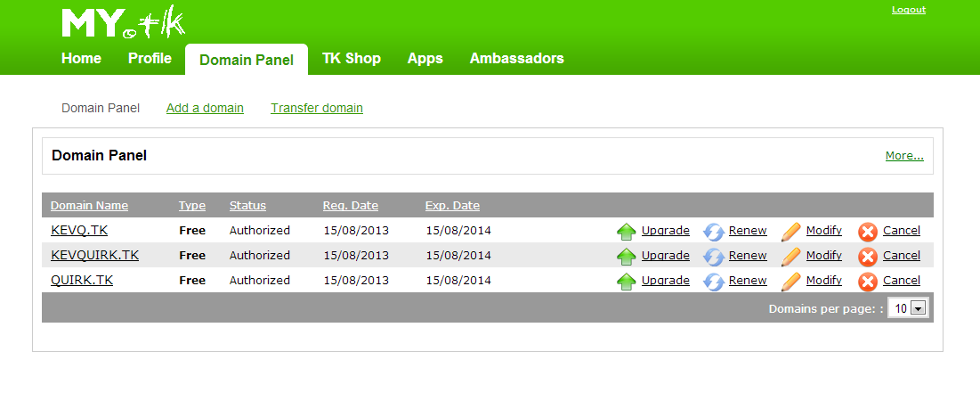Viewport: 980px width, 401px height.
Task: Click the Logout link
Action: click(x=908, y=10)
